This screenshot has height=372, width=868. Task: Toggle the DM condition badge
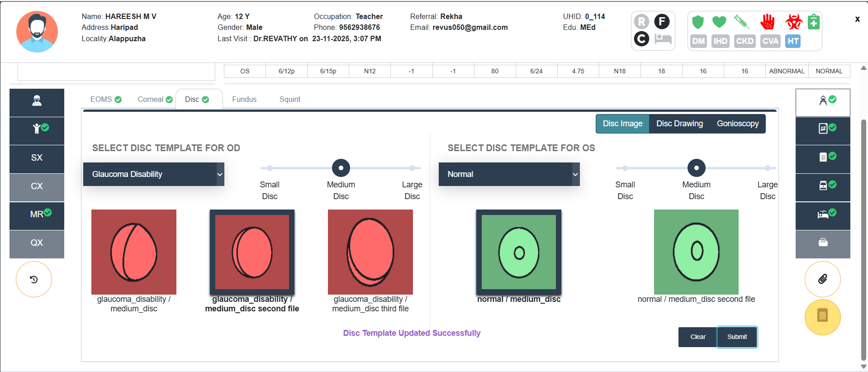[x=698, y=41]
